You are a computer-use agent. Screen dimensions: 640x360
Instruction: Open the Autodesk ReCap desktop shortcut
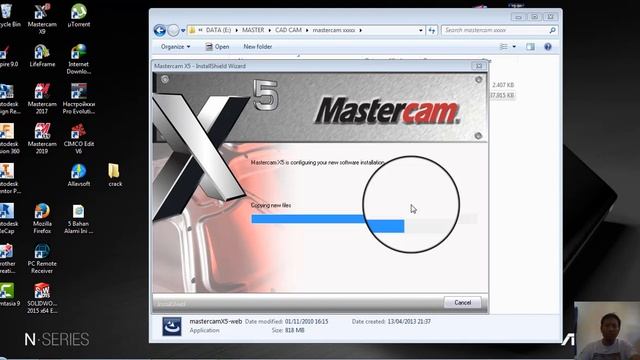(x=8, y=218)
